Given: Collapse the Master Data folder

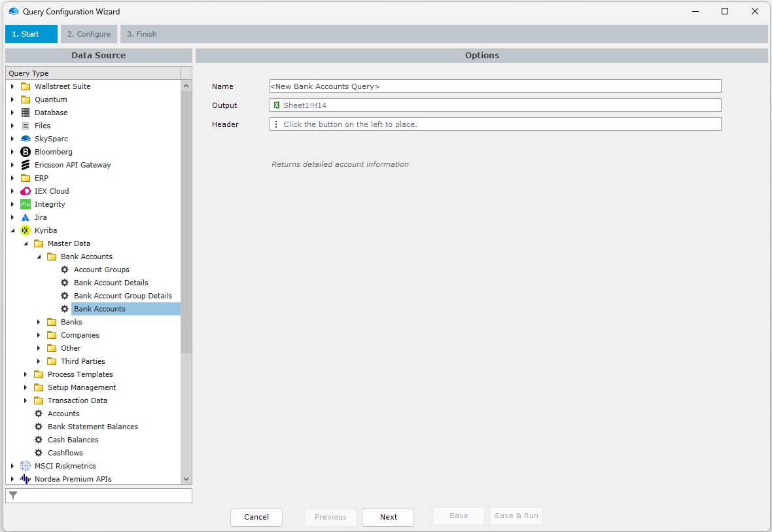Looking at the screenshot, I should (26, 243).
